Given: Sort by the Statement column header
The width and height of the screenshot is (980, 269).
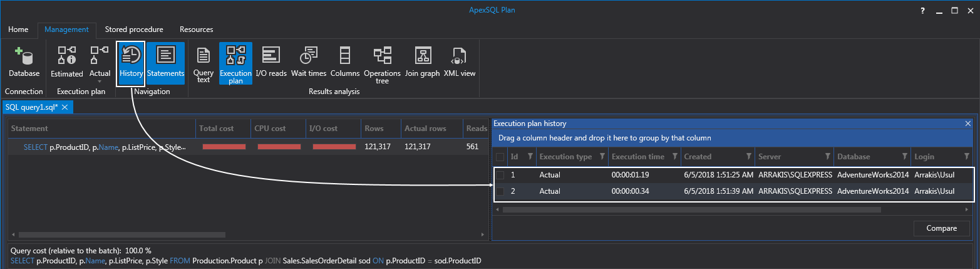Looking at the screenshot, I should 101,129.
